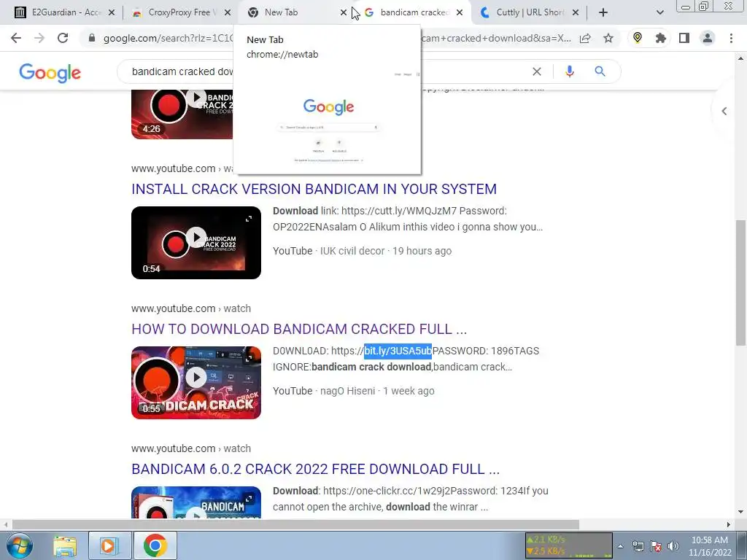Open the location pin extension icon
747x560 pixels.
tap(638, 38)
